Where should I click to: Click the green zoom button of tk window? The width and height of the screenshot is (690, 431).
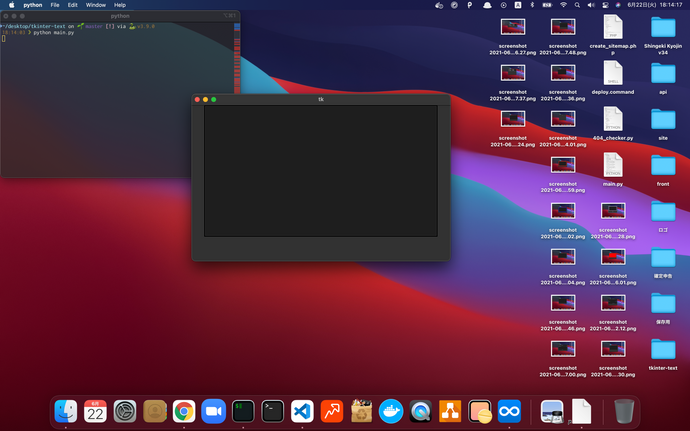coord(214,99)
